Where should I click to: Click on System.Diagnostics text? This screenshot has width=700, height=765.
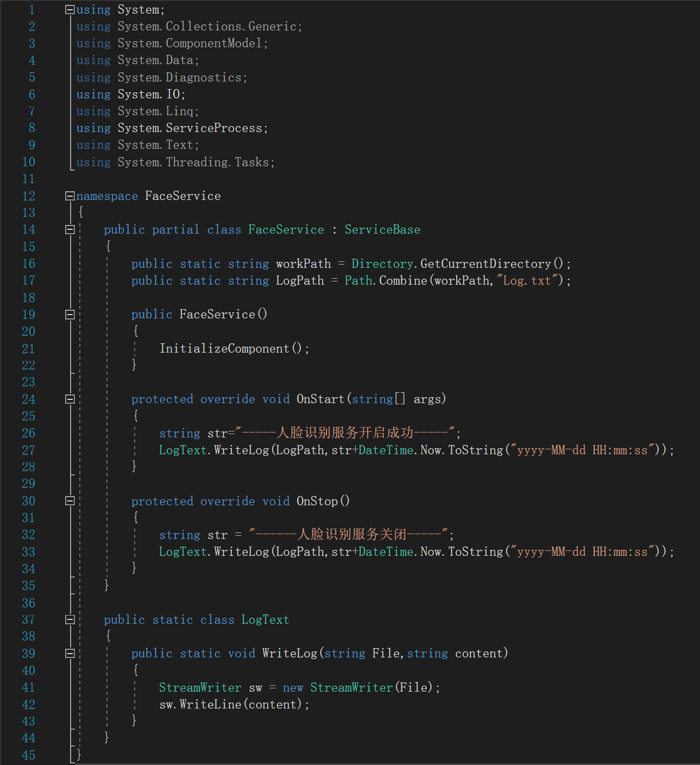tap(179, 77)
